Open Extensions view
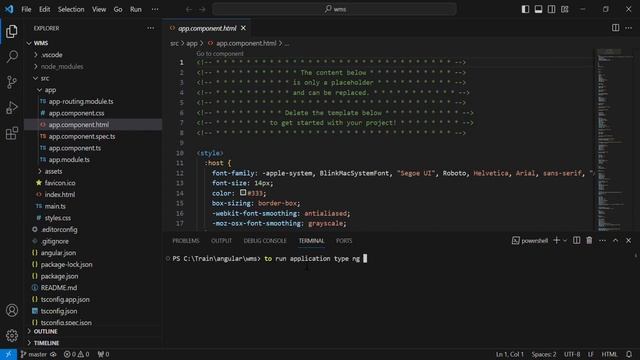 pyautogui.click(x=11, y=133)
